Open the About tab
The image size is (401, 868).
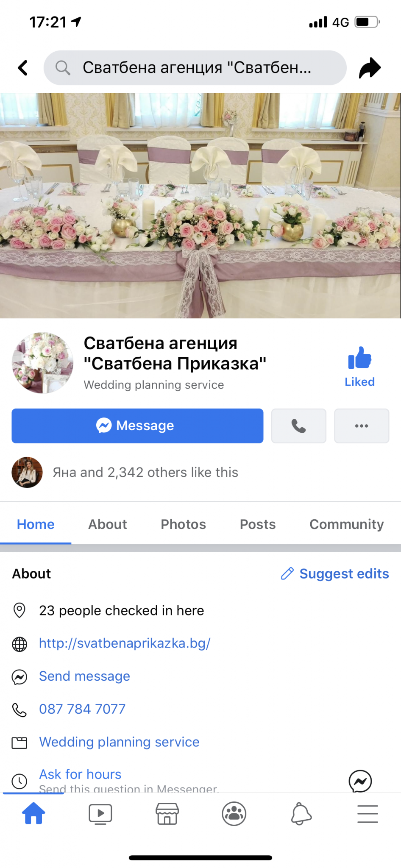108,524
